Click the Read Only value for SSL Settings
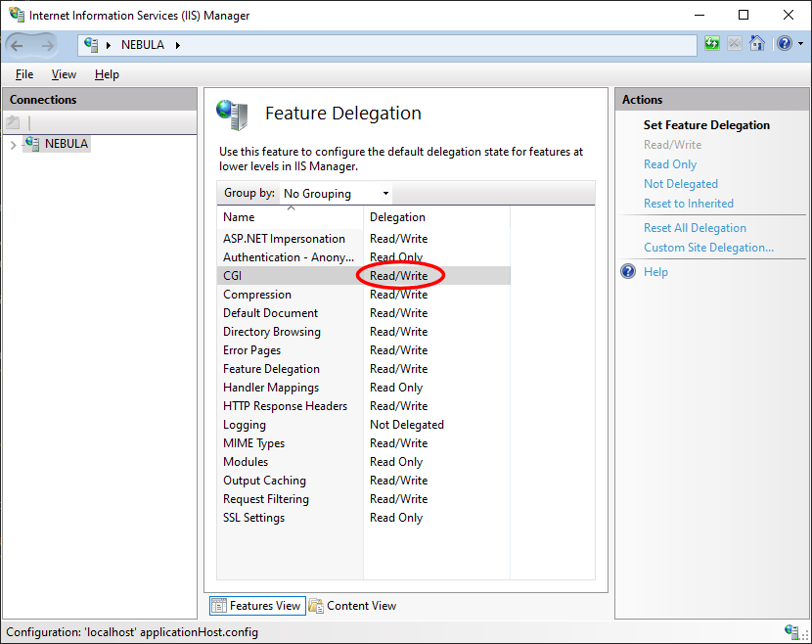812x644 pixels. (x=396, y=518)
